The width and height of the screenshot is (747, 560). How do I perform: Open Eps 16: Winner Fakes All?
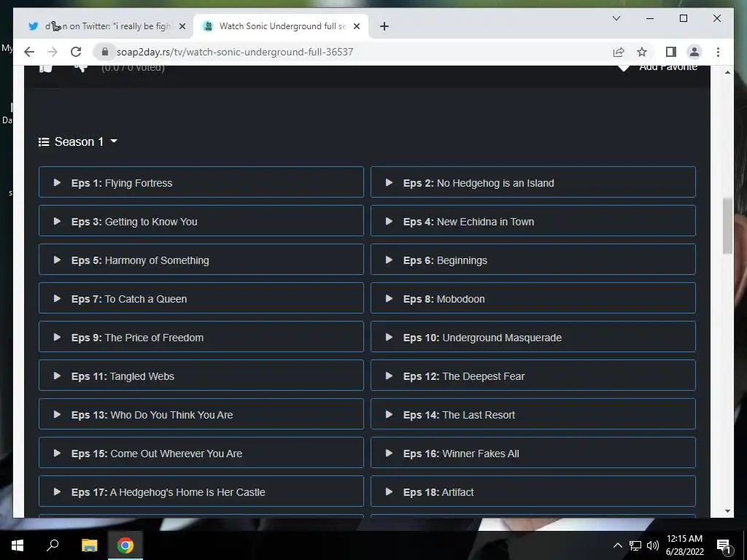(533, 452)
